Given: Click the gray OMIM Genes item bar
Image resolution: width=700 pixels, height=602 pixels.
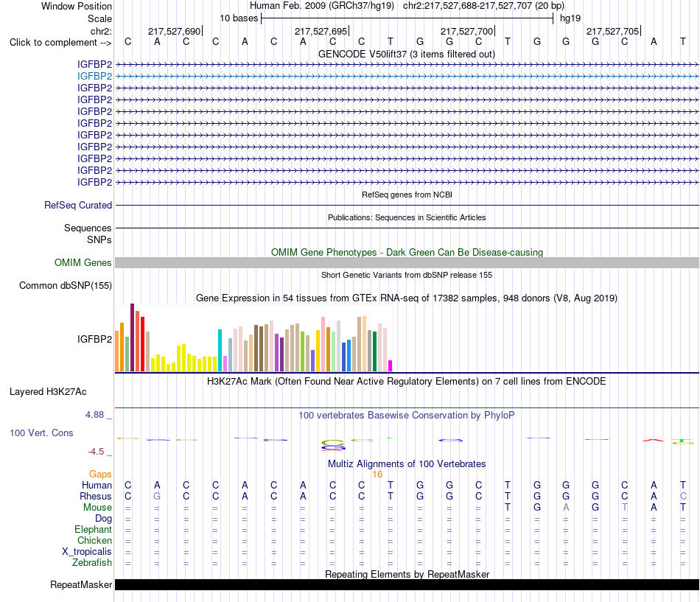Looking at the screenshot, I should click(407, 262).
